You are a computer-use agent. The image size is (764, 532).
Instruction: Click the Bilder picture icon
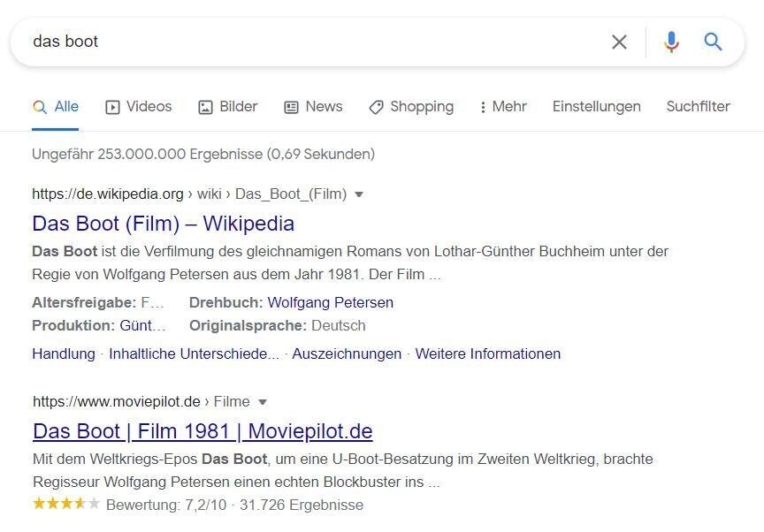(205, 107)
